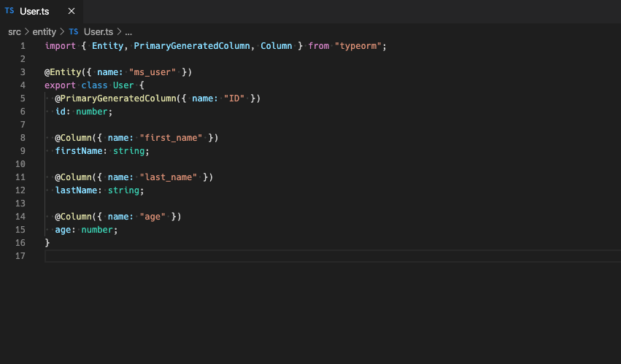Viewport: 621px width, 364px height.
Task: Click the from keyword on line 1
Action: pos(318,46)
